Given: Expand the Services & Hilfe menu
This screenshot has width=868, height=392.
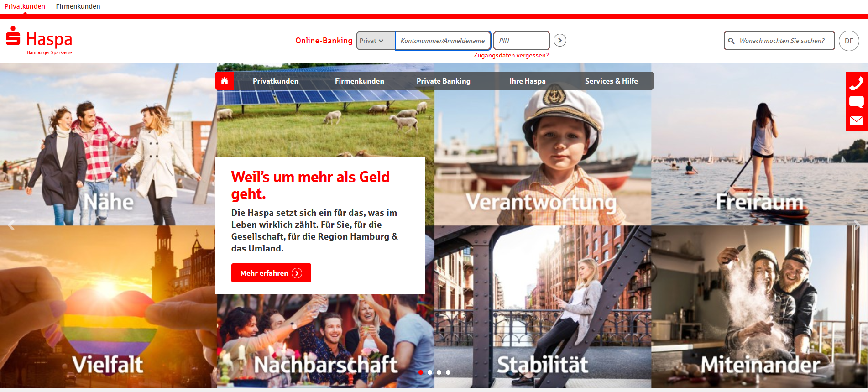Looking at the screenshot, I should click(x=612, y=81).
